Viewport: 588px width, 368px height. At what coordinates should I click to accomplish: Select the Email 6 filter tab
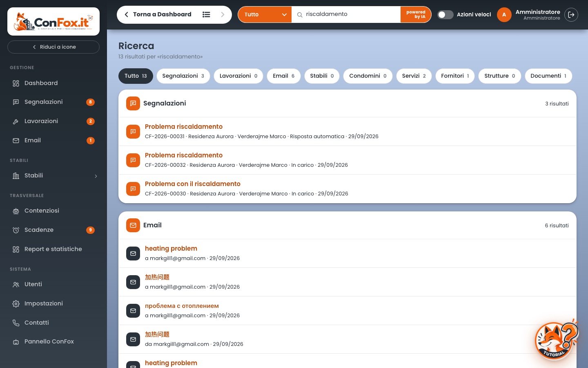point(284,76)
